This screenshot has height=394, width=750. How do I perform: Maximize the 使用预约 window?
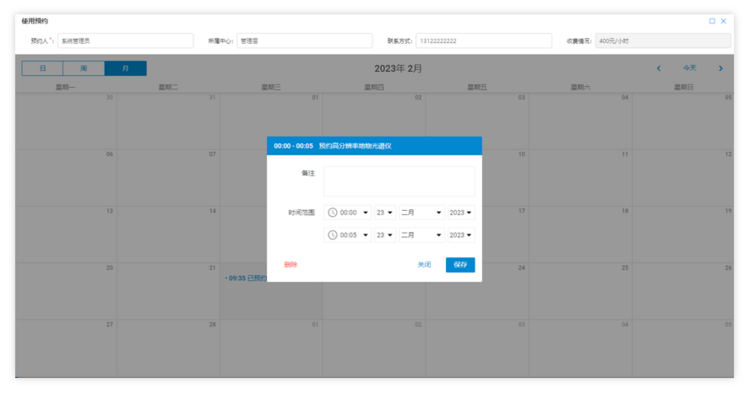[x=712, y=21]
